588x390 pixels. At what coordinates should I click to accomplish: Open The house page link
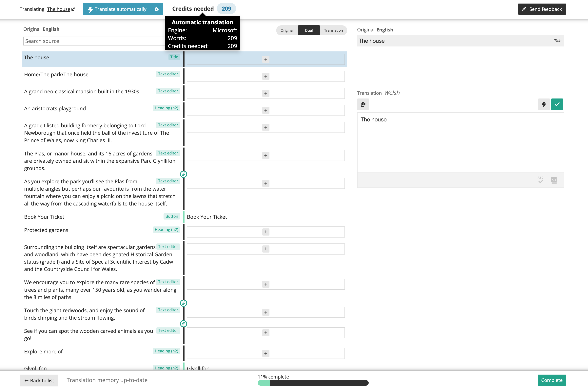pyautogui.click(x=61, y=9)
